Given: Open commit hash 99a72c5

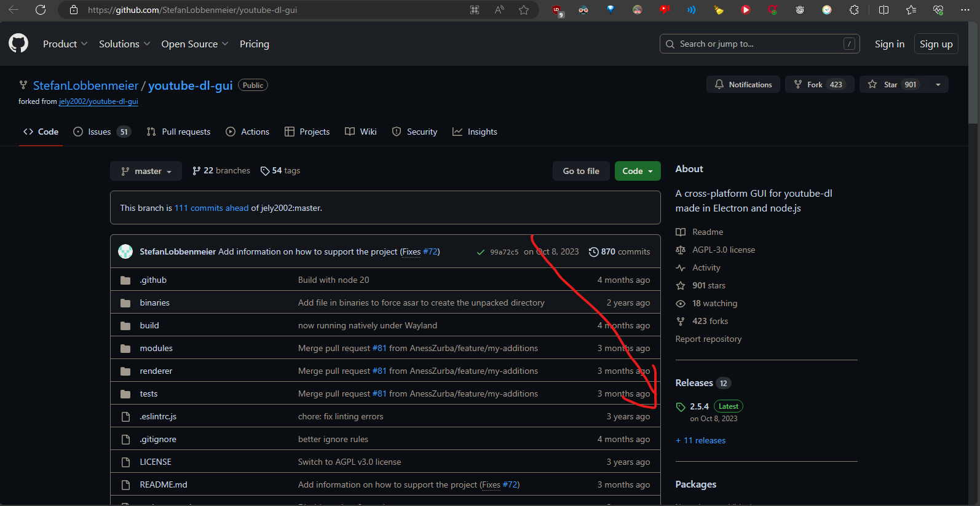Looking at the screenshot, I should click(504, 252).
